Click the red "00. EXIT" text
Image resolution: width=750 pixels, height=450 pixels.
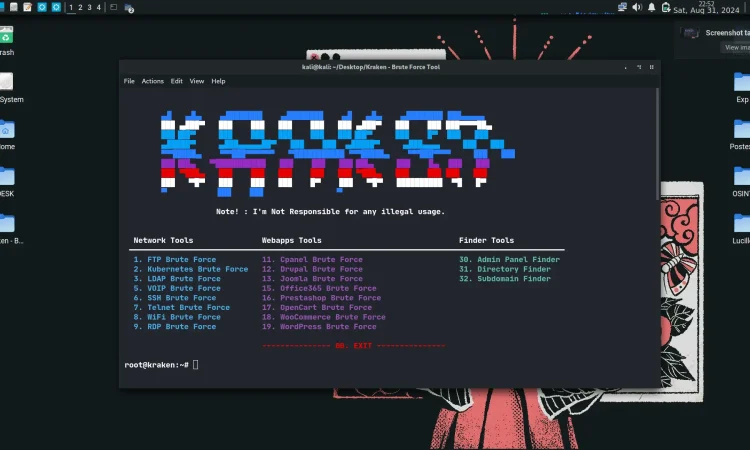[353, 345]
